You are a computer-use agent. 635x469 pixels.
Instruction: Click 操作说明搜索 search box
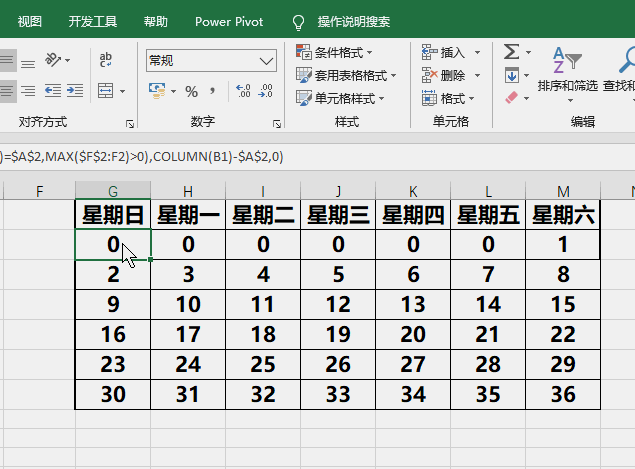coord(354,21)
